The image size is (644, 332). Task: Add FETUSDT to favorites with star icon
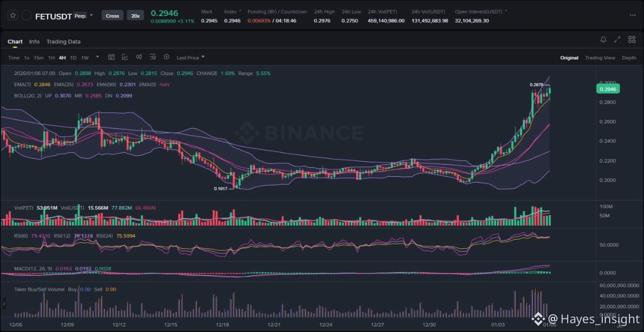(x=13, y=16)
